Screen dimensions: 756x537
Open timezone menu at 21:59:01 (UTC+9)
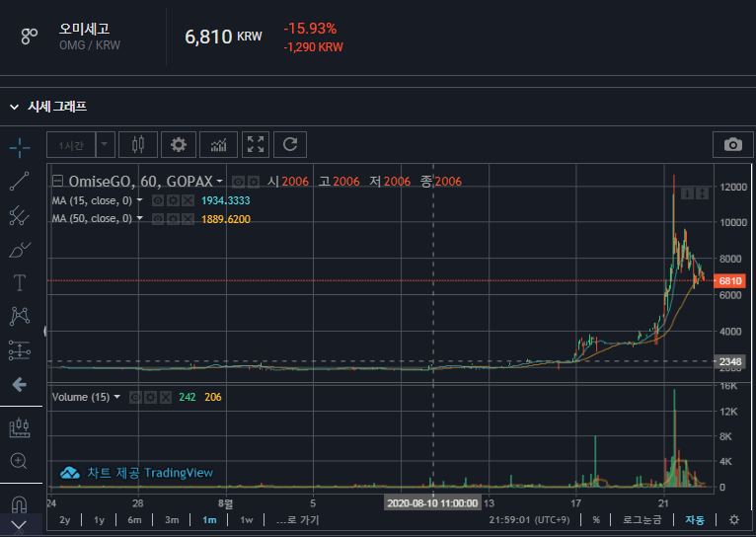529,520
